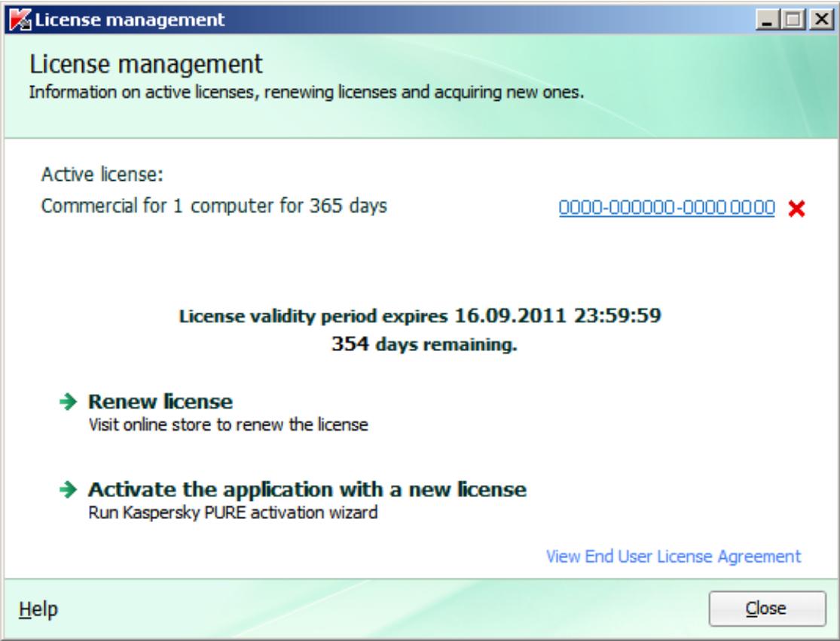Minimize the License management window
This screenshot has width=840, height=641.
[768, 20]
